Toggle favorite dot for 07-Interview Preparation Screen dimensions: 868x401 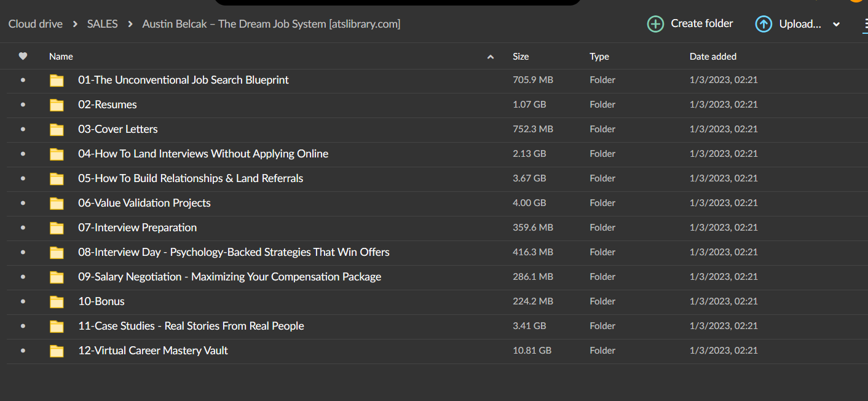click(23, 228)
